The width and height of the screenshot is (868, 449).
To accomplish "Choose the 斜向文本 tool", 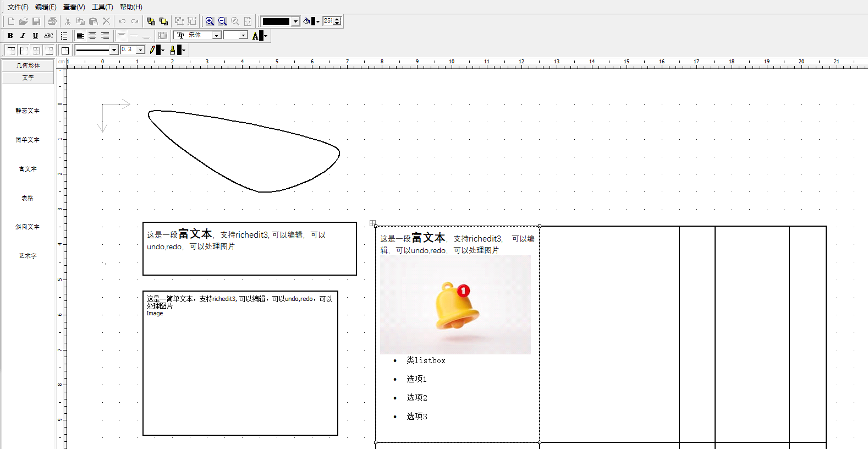I will (x=28, y=227).
